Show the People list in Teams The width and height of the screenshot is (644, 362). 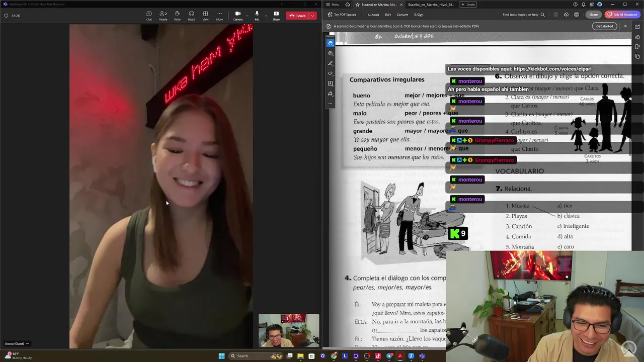163,16
